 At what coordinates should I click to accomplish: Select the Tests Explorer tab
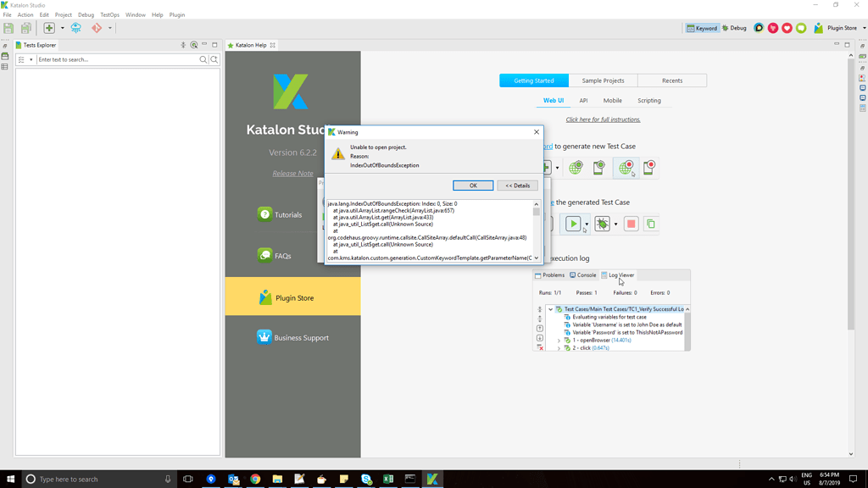point(36,45)
